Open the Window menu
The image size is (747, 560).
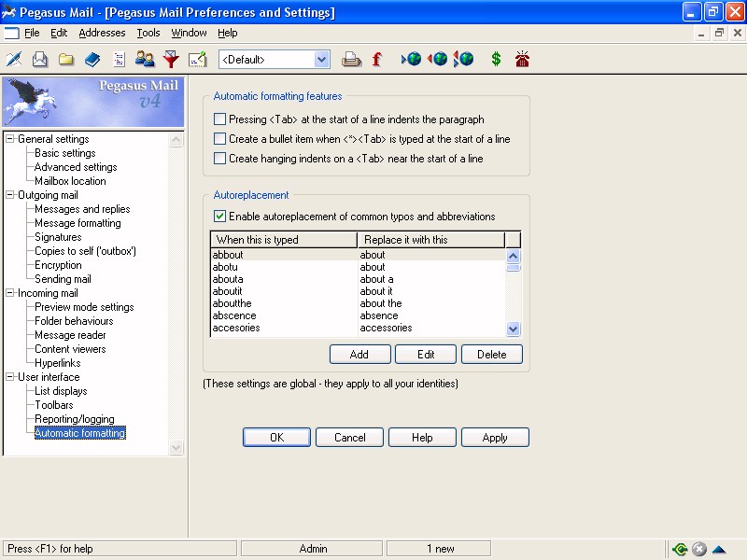click(x=189, y=33)
